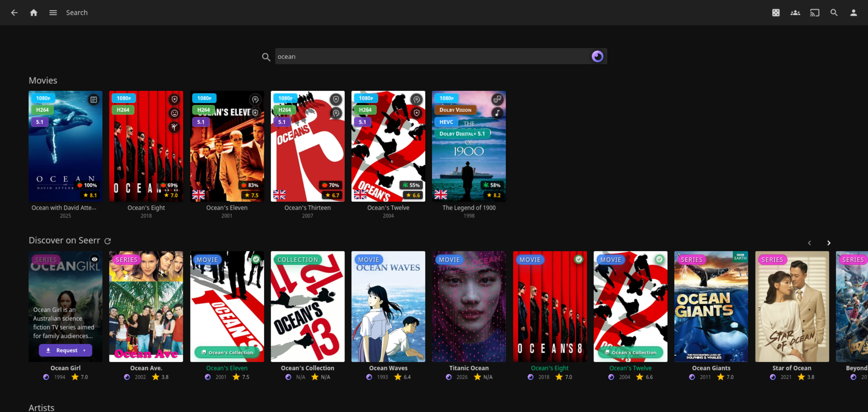The width and height of the screenshot is (868, 412).
Task: Open the green Ocean's Eight title link
Action: pos(550,368)
